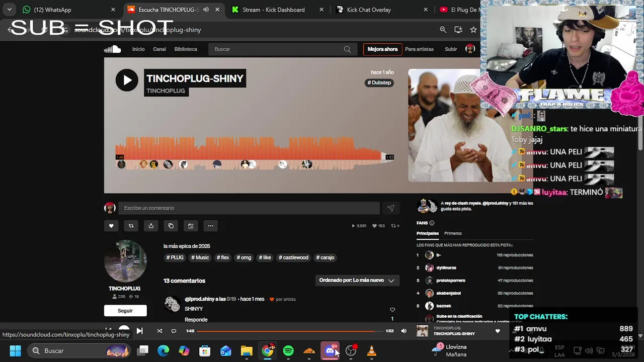
Task: Open the SoundCloud logo home link
Action: pyautogui.click(x=112, y=49)
